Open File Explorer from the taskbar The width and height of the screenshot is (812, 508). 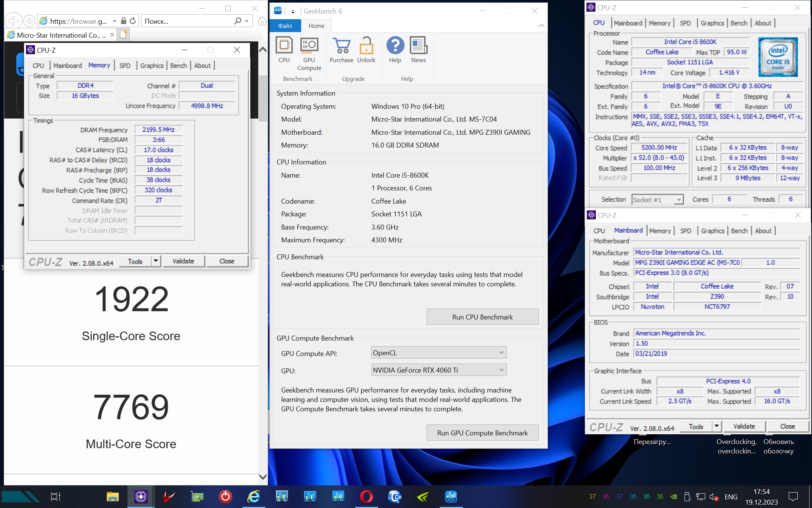point(112,497)
